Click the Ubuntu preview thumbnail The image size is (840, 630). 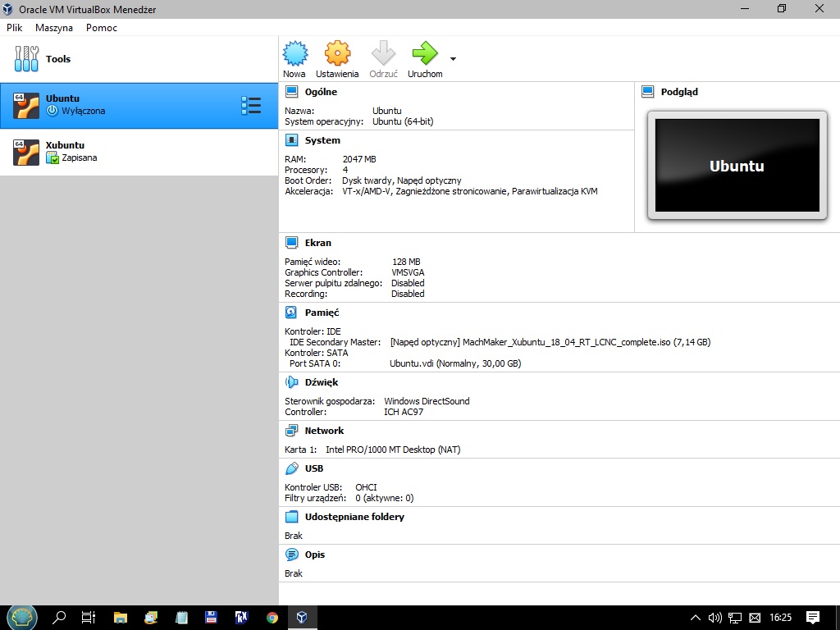click(x=737, y=166)
